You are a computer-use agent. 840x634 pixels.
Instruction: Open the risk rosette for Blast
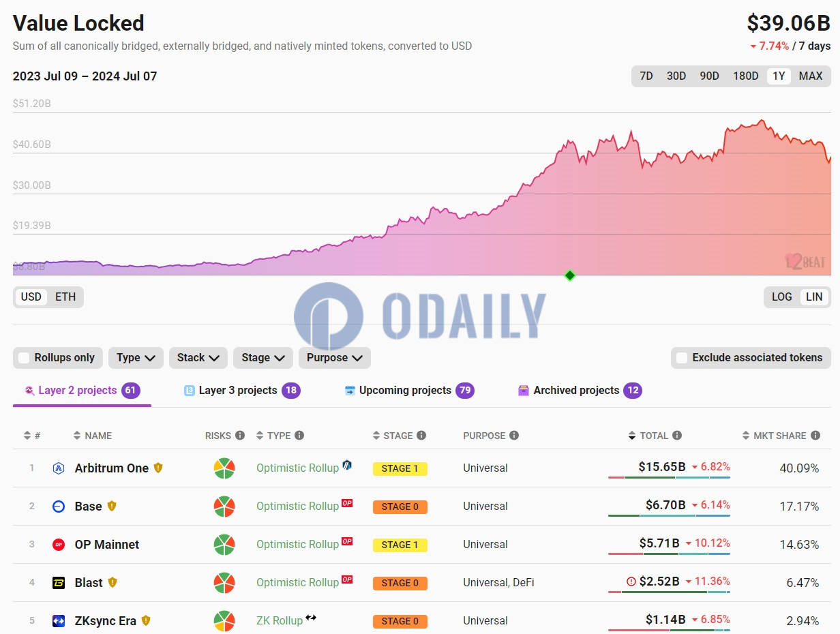224,583
